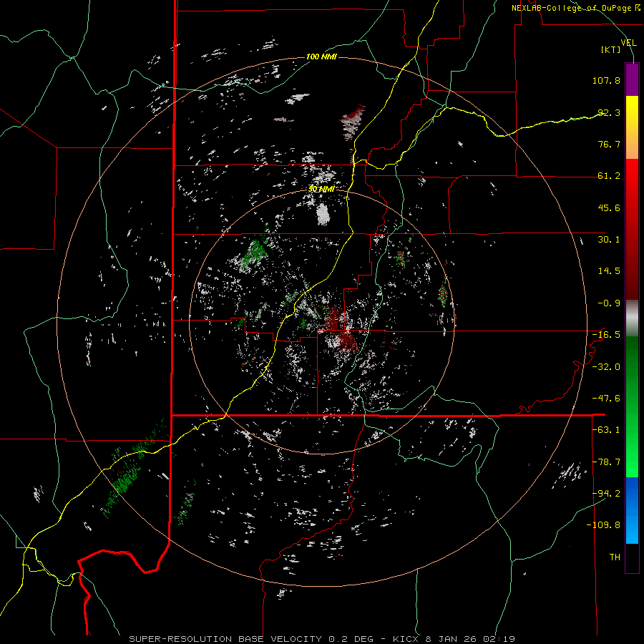
Task: Click the 50 NMI range ring label
Action: click(321, 189)
